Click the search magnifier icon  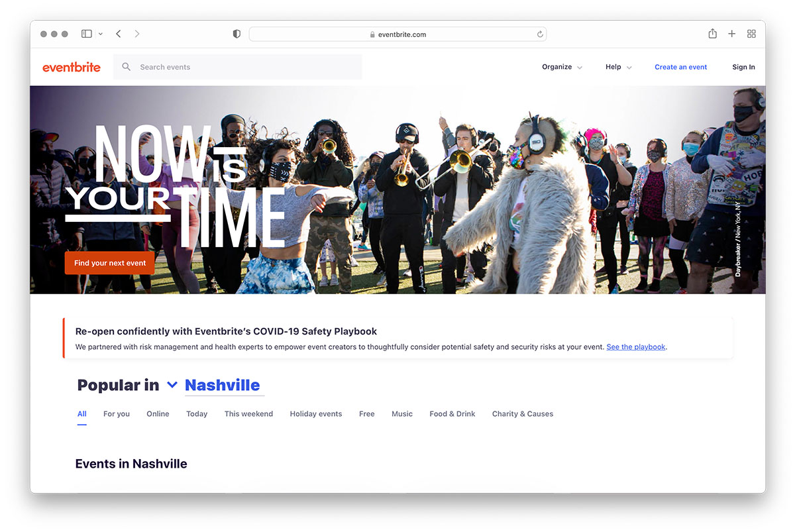coord(127,67)
